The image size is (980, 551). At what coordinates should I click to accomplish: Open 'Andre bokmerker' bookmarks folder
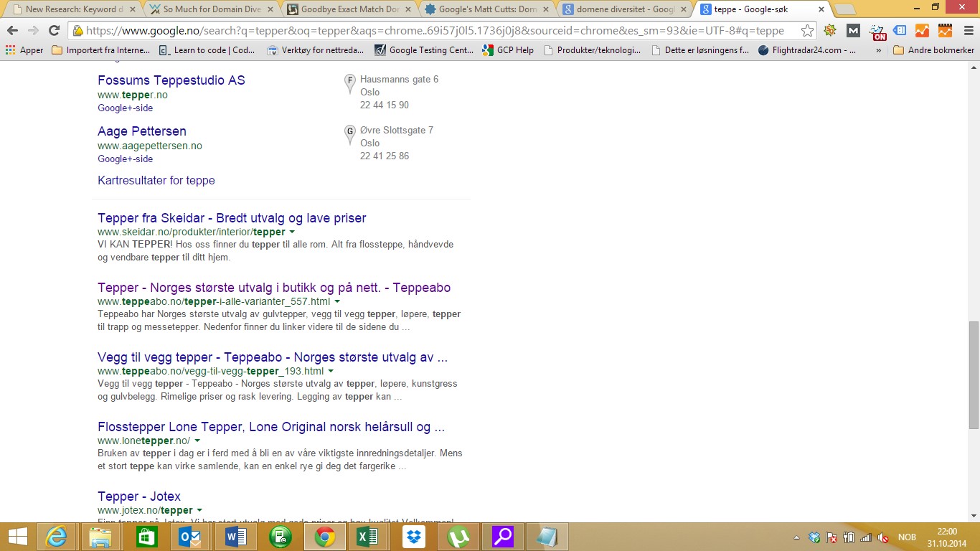(x=933, y=50)
